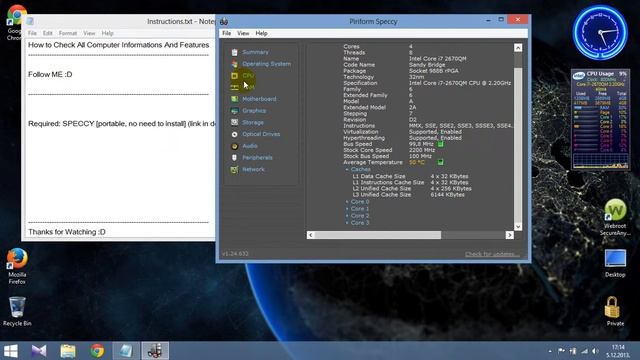
Task: Select the Recycle Bin desktop icon
Action: pos(17,311)
